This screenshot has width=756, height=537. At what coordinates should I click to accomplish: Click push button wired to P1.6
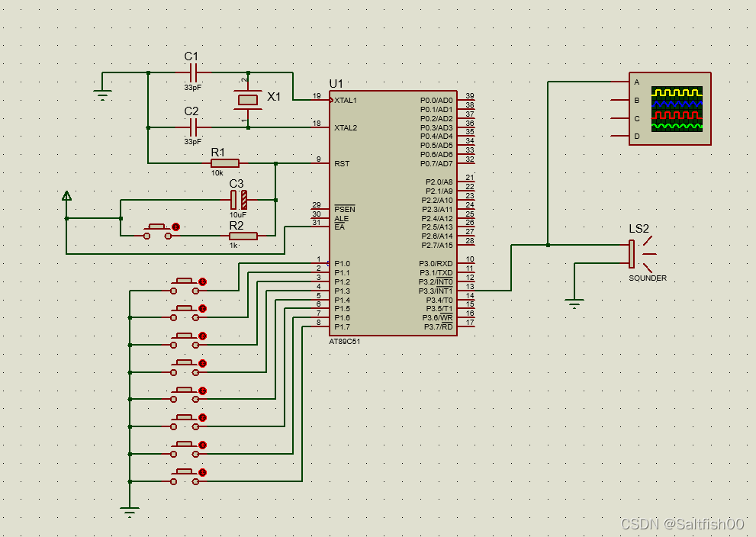(185, 450)
